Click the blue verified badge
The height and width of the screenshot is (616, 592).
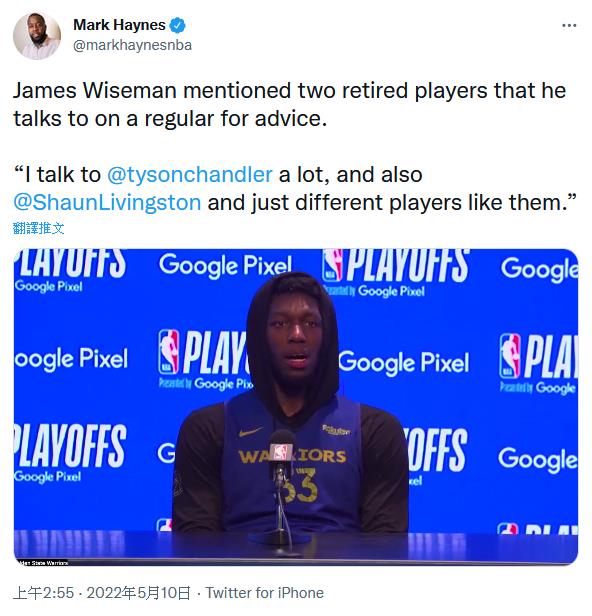coord(177,25)
